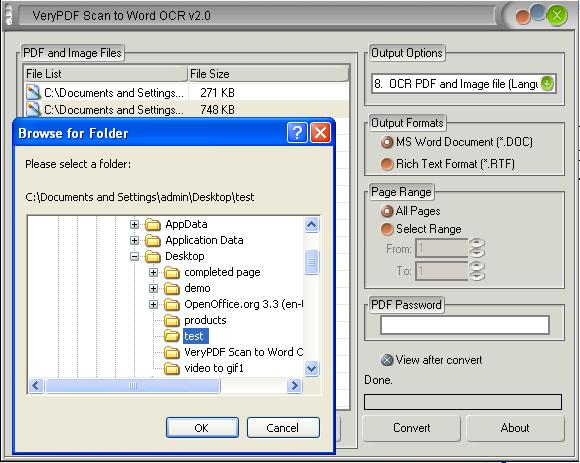Image resolution: width=580 pixels, height=463 pixels.
Task: Choose the Select Range radio button
Action: (x=421, y=229)
